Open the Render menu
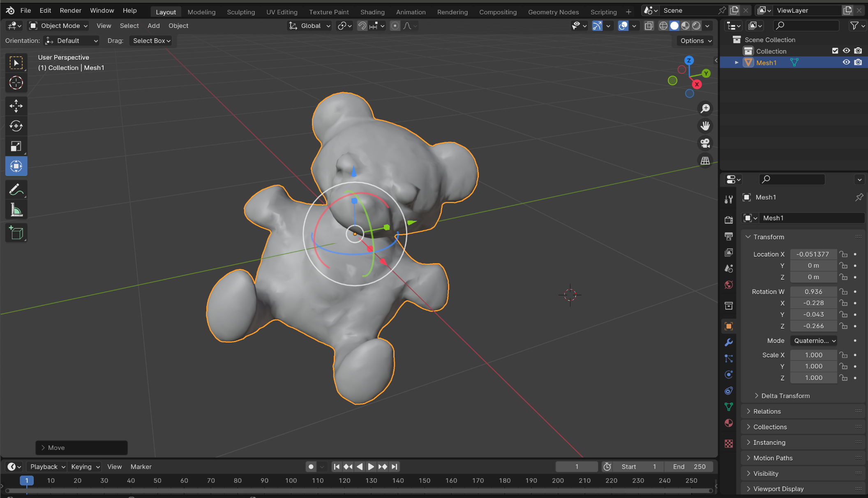Image resolution: width=868 pixels, height=498 pixels. [70, 11]
